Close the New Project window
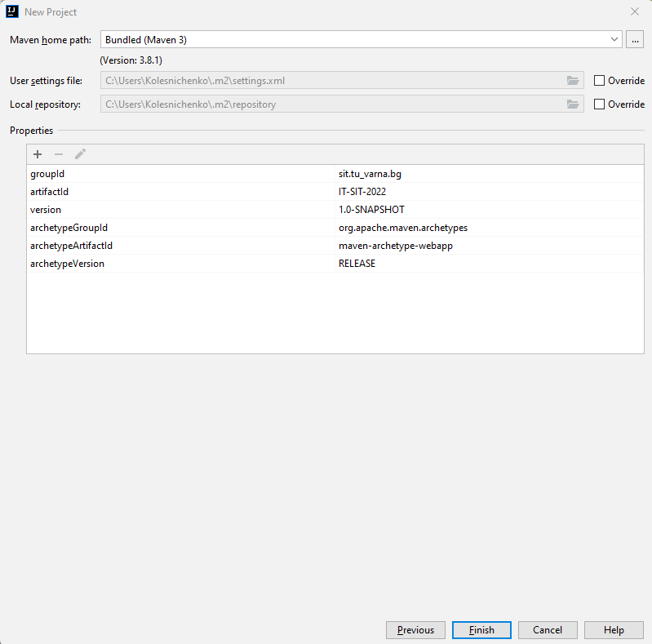This screenshot has height=644, width=652. (x=635, y=11)
